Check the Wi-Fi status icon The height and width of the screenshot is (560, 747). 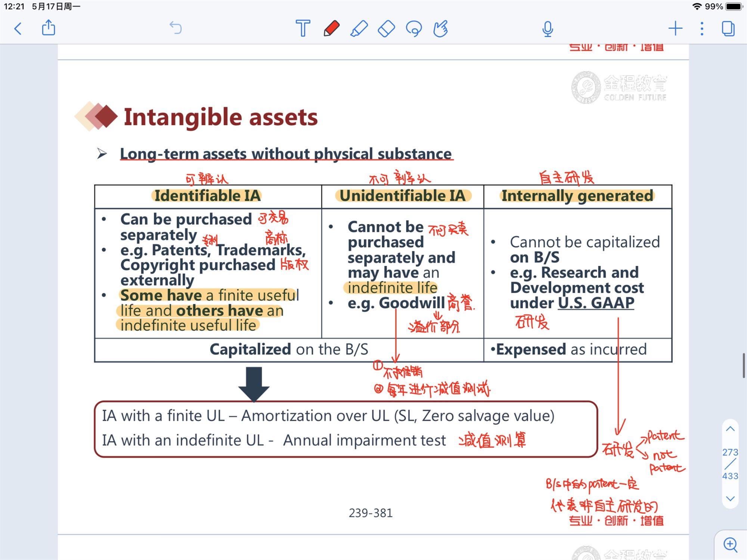point(697,6)
